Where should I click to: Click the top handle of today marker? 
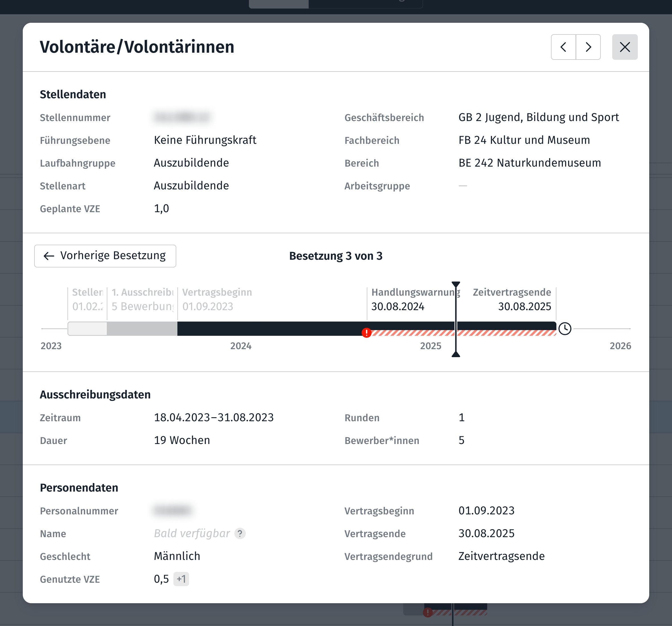456,284
